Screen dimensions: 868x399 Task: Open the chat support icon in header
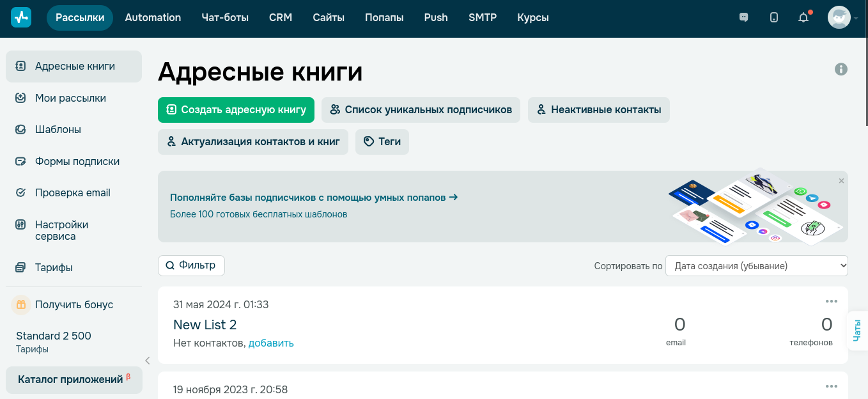coord(743,18)
